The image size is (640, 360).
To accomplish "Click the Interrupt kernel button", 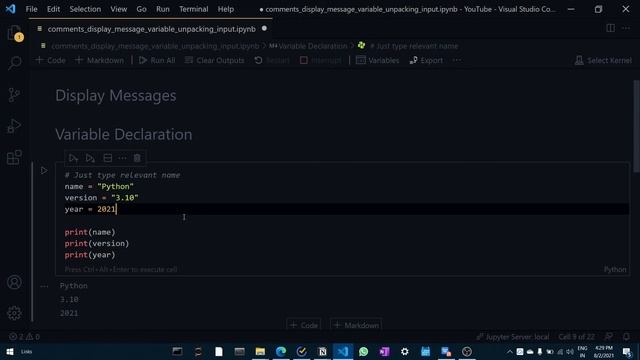I will coord(320,60).
